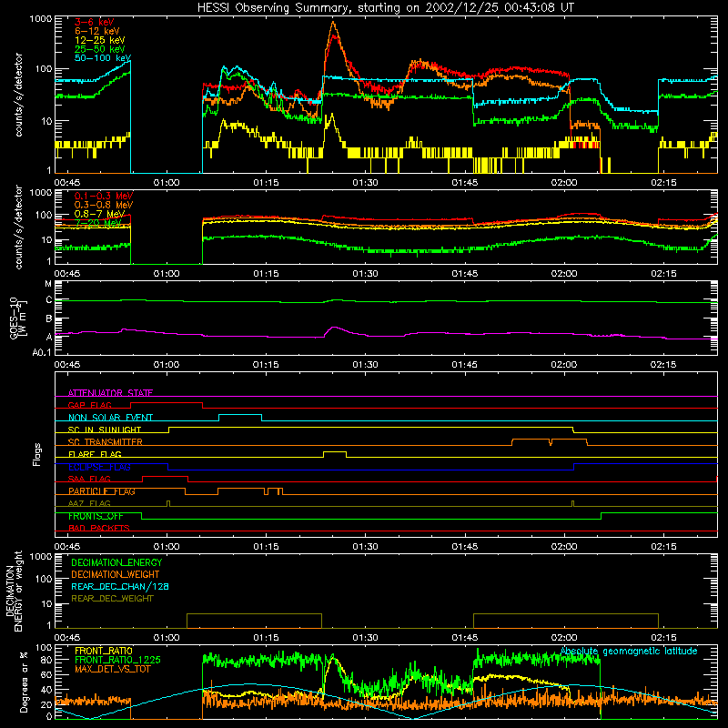Select the MAX_DET_VS_TOT legend label
The image size is (728, 728).
pos(112,669)
